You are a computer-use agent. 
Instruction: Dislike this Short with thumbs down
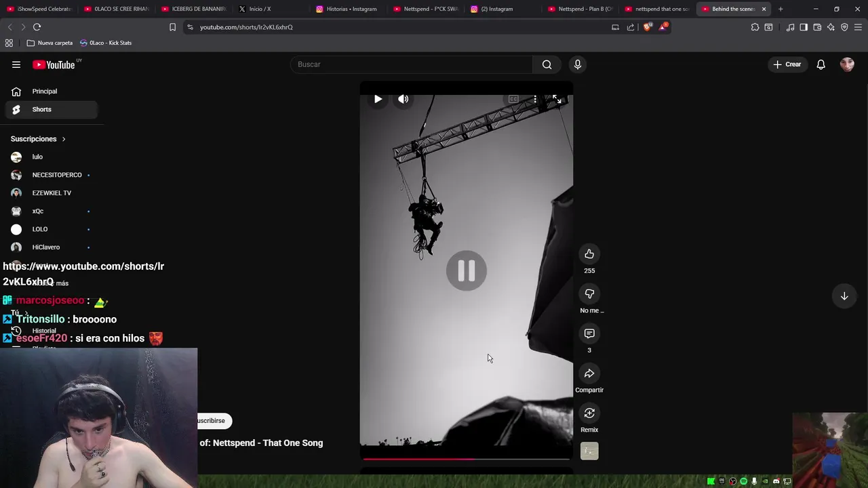point(589,293)
